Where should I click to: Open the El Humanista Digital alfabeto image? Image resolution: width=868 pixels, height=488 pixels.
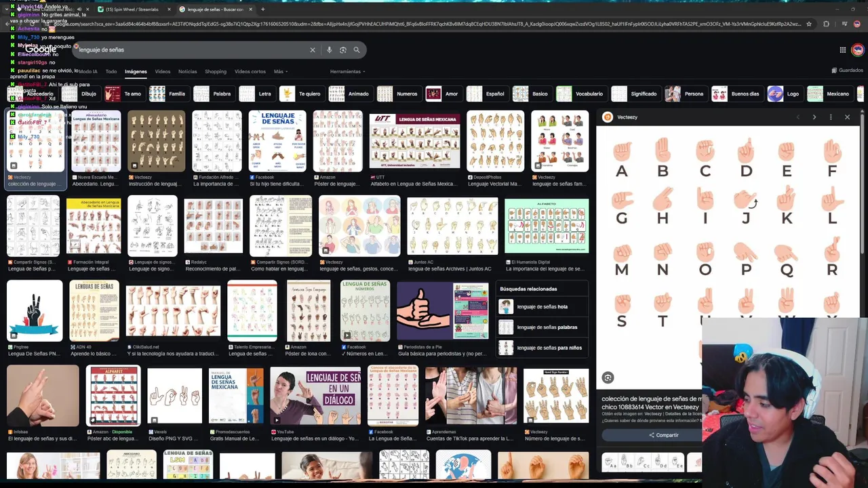[547, 226]
